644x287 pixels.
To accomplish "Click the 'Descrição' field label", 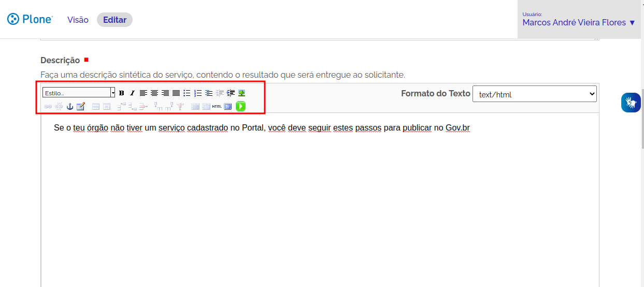I will click(60, 60).
